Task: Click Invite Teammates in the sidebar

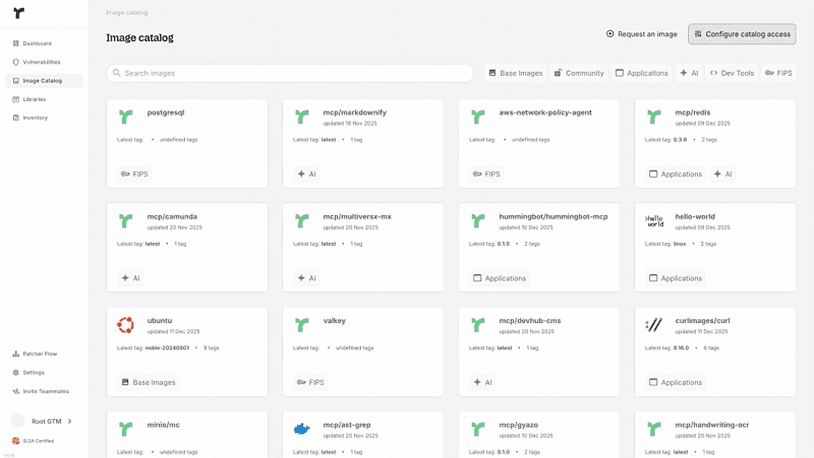Action: point(44,392)
